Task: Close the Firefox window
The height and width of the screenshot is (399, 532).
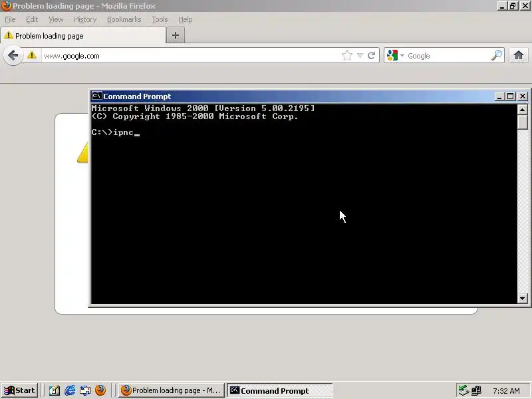Action: 525,6
